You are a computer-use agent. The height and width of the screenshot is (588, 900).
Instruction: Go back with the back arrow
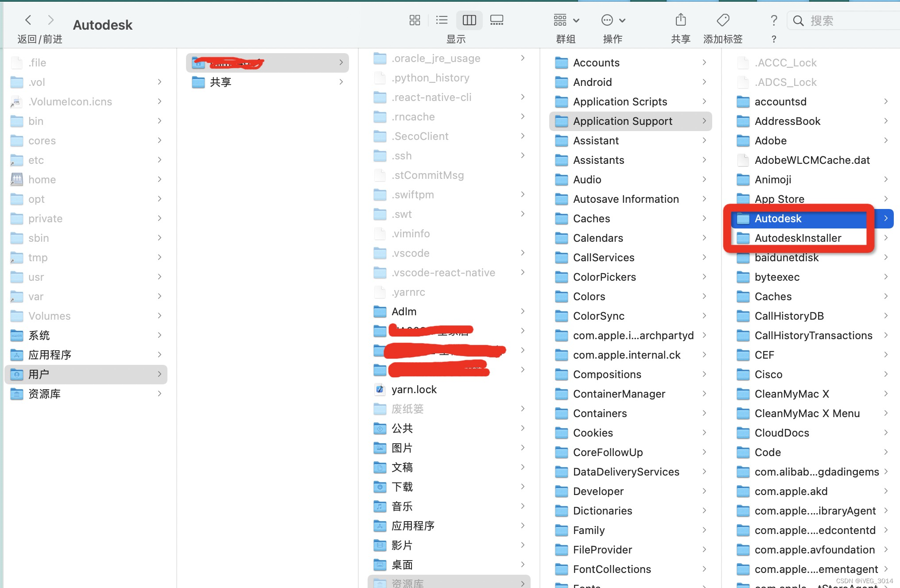pos(28,20)
